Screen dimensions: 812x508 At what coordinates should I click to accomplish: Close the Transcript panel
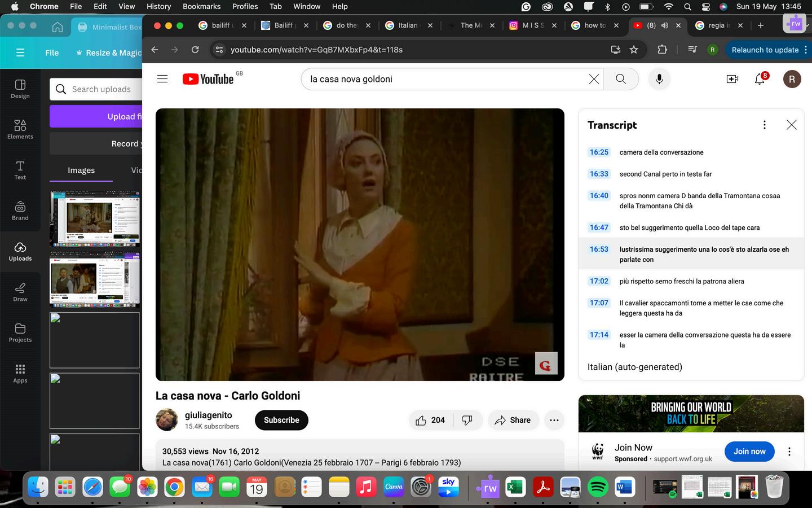coord(792,125)
